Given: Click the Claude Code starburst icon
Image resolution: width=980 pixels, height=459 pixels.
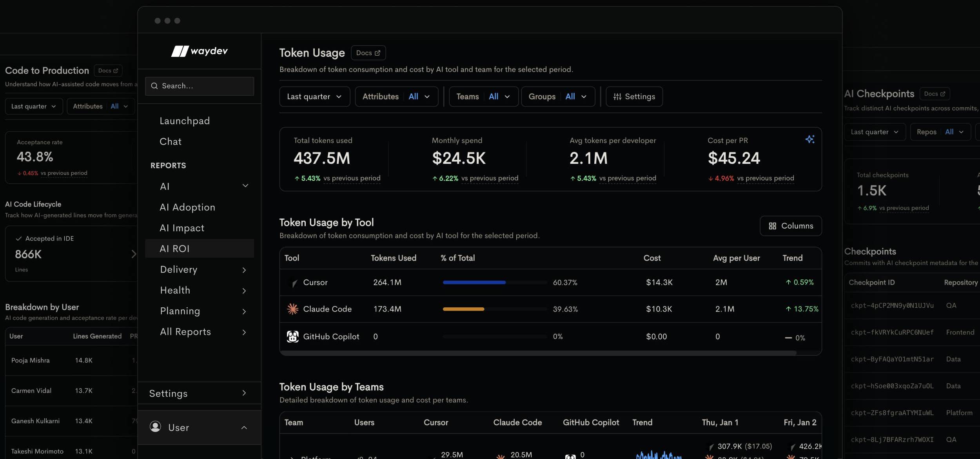Looking at the screenshot, I should click(292, 309).
